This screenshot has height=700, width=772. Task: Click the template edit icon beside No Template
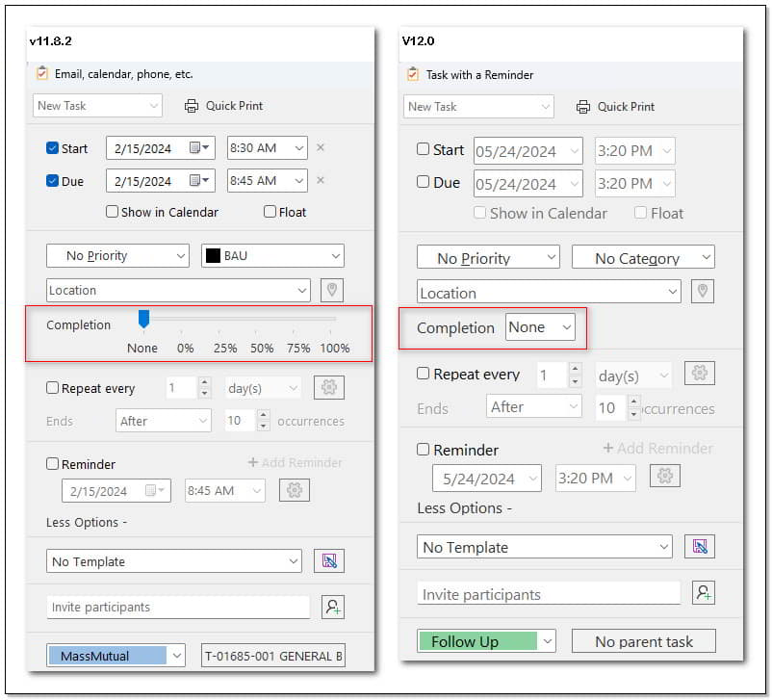331,560
